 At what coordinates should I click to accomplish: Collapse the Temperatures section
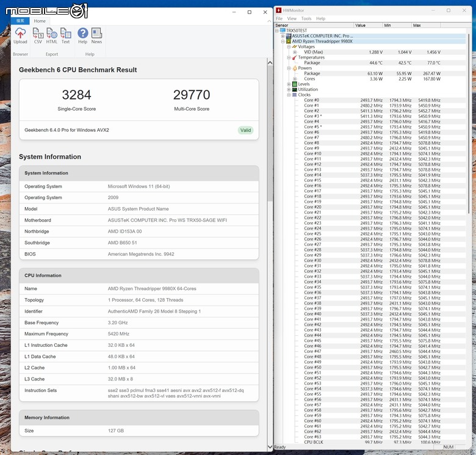point(289,57)
